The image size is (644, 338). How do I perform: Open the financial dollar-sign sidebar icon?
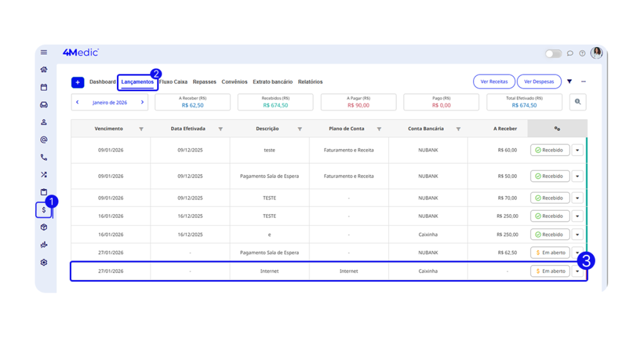[43, 210]
